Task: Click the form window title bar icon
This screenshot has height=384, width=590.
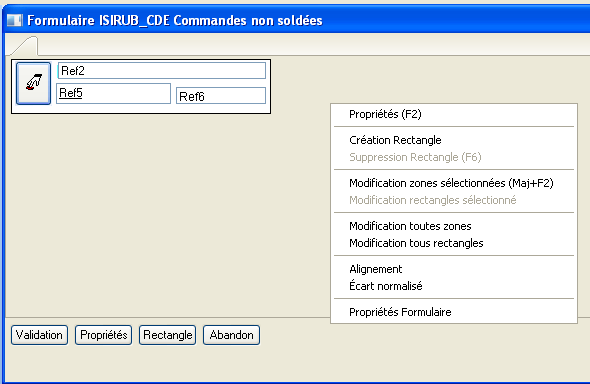Action: pos(15,20)
